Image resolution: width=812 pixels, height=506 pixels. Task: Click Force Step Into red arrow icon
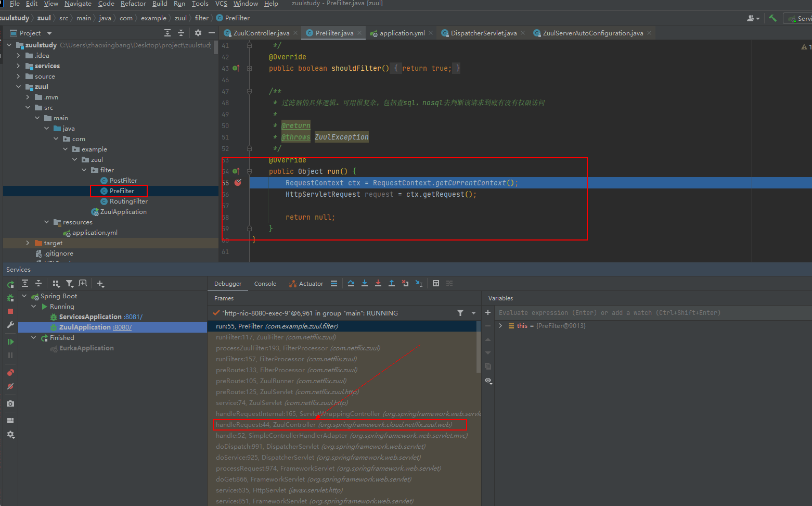tap(378, 283)
